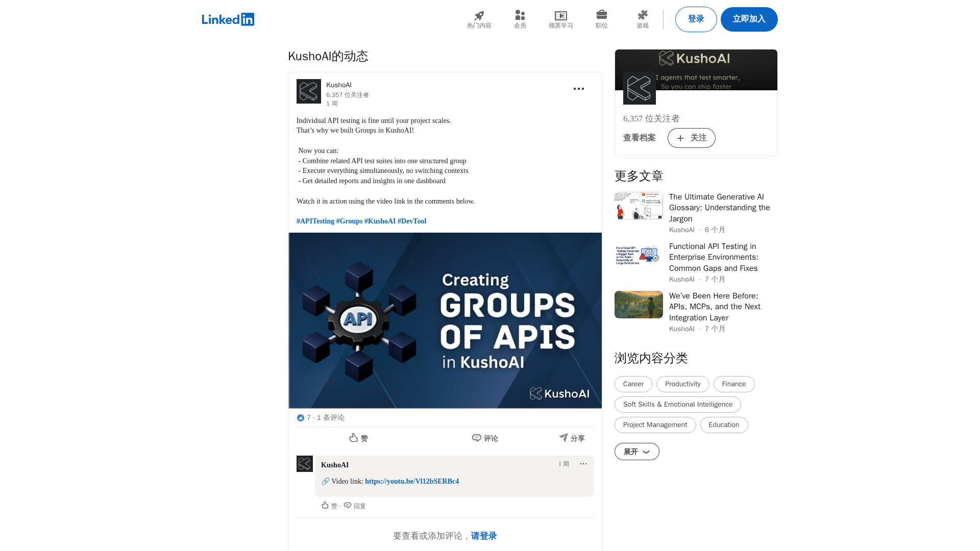
Task: Follow KushoAI with the 关注 button
Action: 691,138
